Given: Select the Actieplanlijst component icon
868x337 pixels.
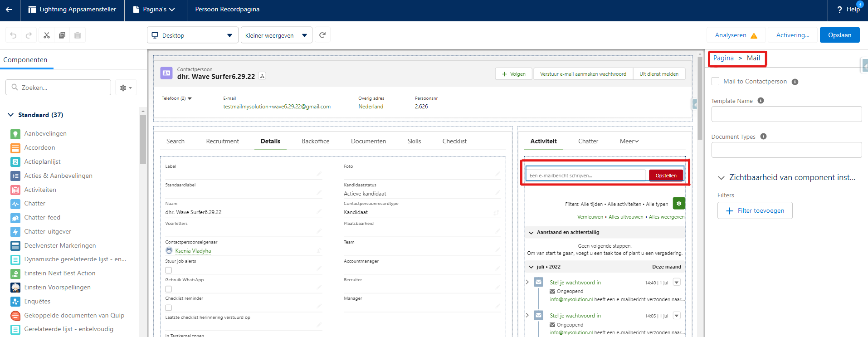Looking at the screenshot, I should click(x=15, y=162).
